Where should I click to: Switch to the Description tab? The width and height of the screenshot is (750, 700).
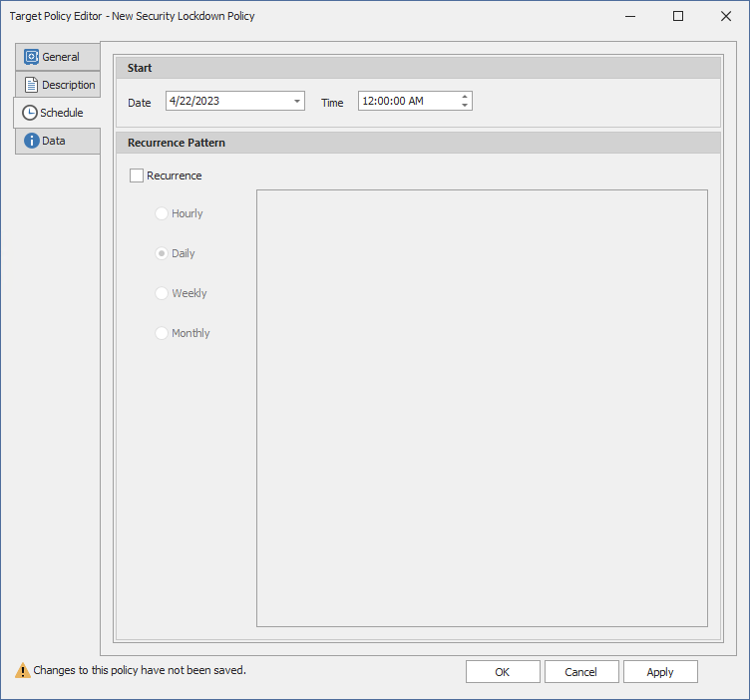(68, 85)
